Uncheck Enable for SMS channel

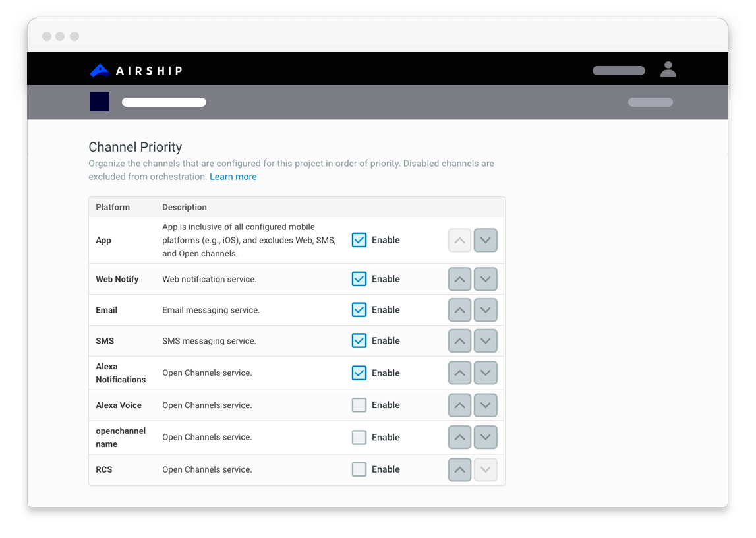click(359, 341)
